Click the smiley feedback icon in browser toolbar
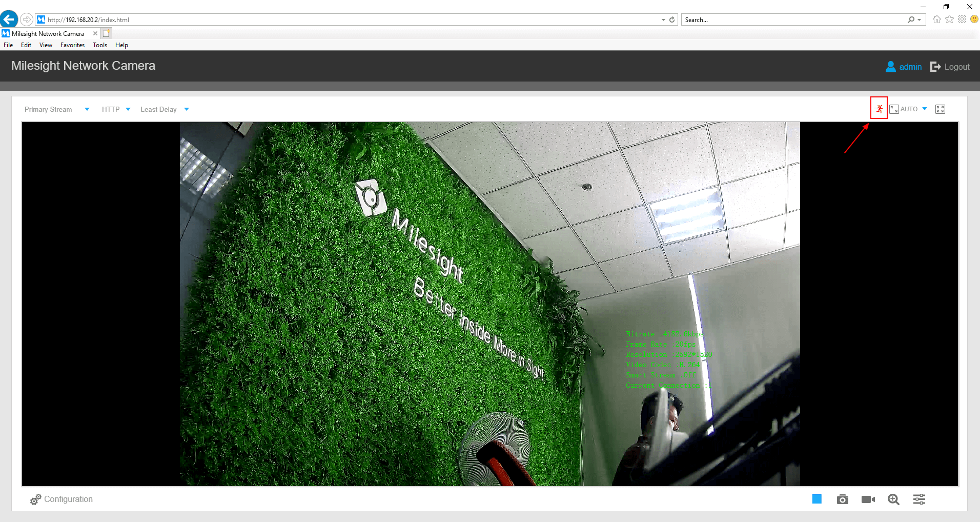 click(973, 19)
